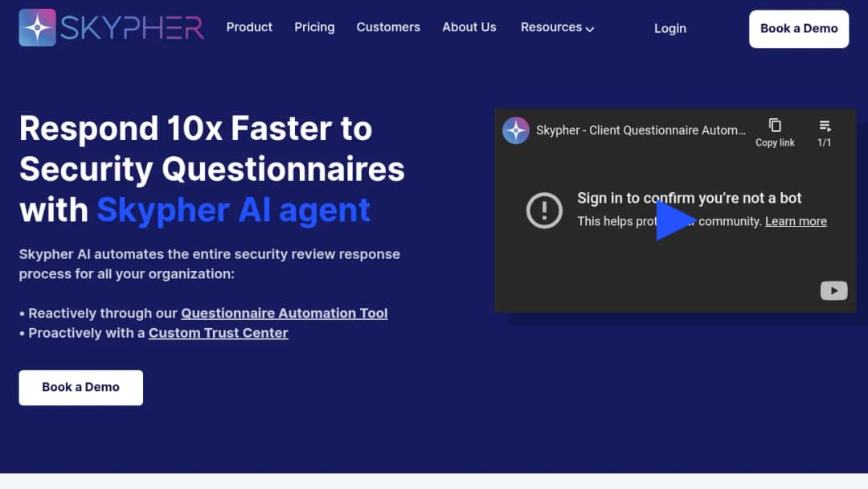The image size is (868, 489).
Task: Click Book a Demo below bullet list
Action: point(81,387)
